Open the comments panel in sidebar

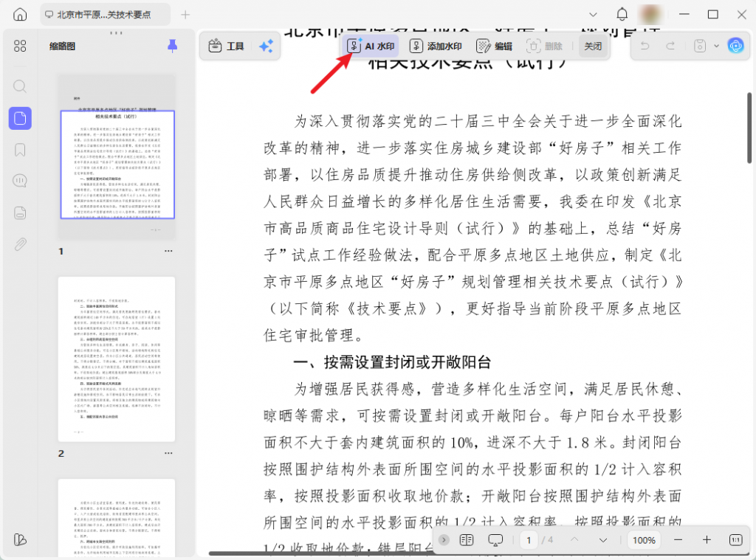point(20,181)
